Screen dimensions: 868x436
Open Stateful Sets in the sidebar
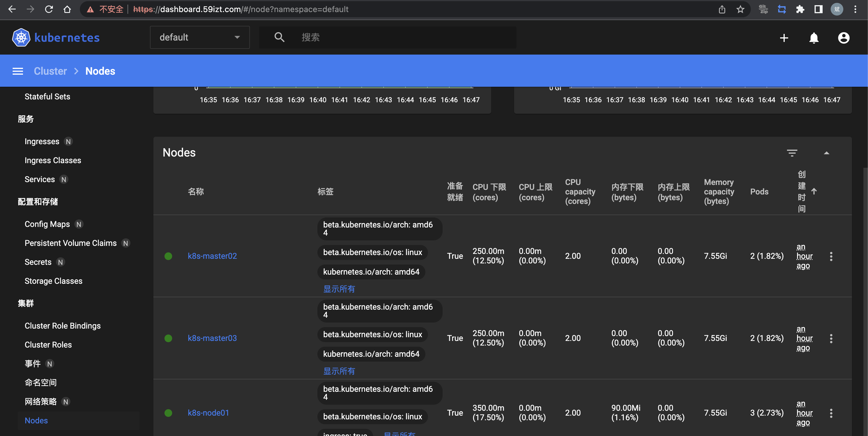47,97
